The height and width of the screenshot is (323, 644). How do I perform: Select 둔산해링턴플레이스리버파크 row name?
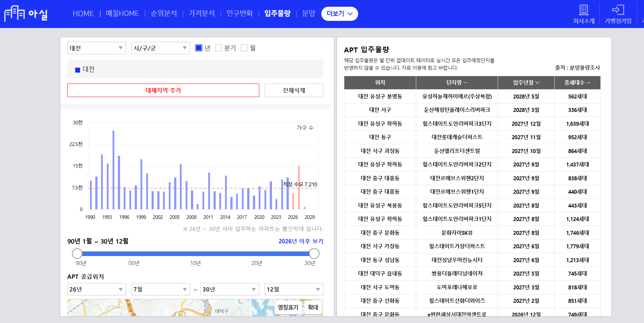[457, 110]
